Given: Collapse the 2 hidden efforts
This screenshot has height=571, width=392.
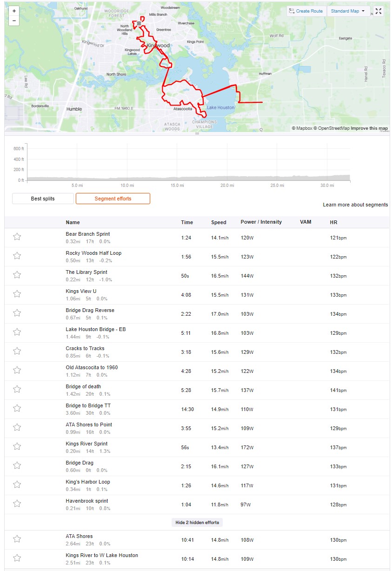Looking at the screenshot, I should 197,522.
